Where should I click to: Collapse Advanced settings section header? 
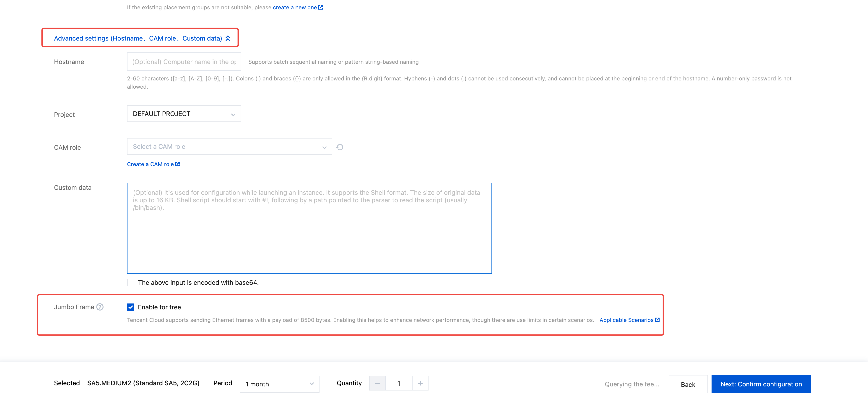click(138, 38)
